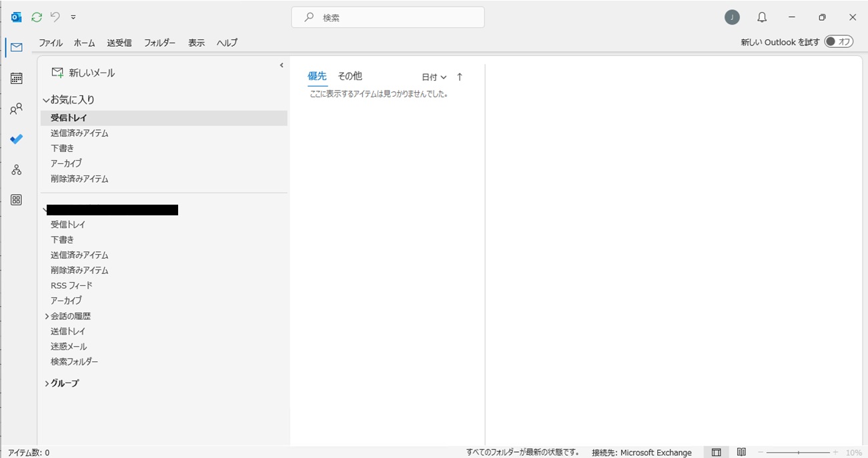Click the zoom slider in status bar

(x=799, y=453)
